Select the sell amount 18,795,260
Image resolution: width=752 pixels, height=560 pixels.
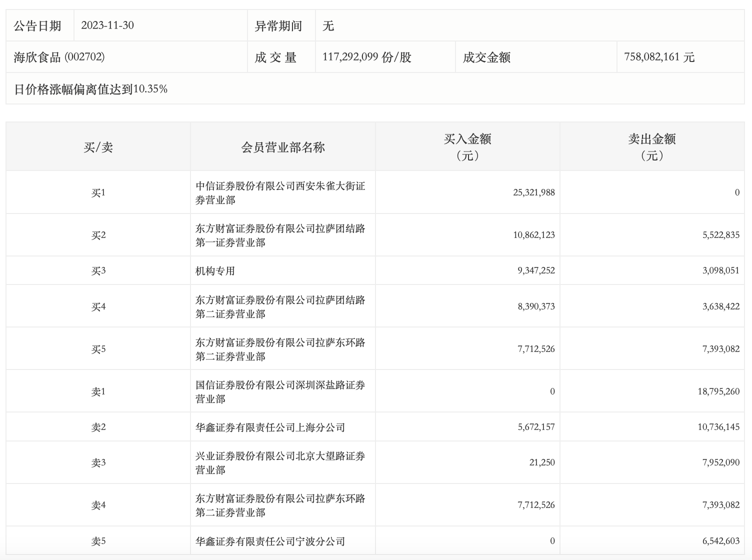coord(718,391)
